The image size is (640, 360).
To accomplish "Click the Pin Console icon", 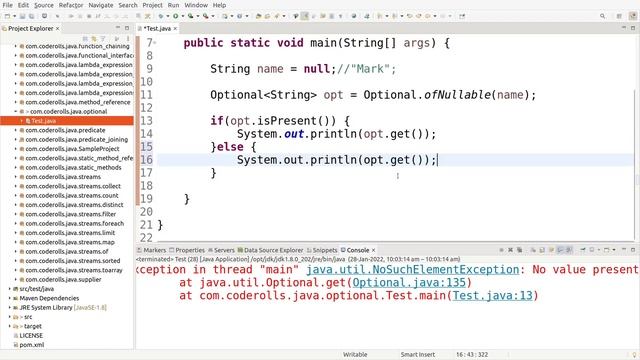I will pos(583,250).
